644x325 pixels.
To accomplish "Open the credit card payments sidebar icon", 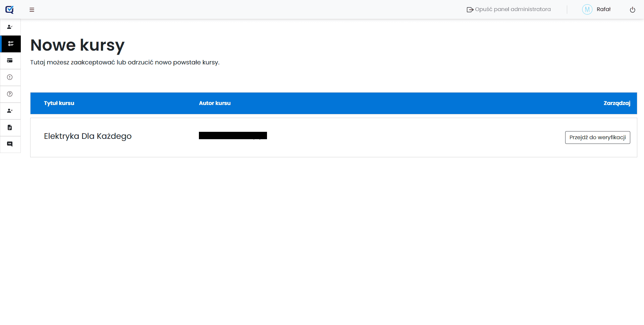I will click(10, 60).
